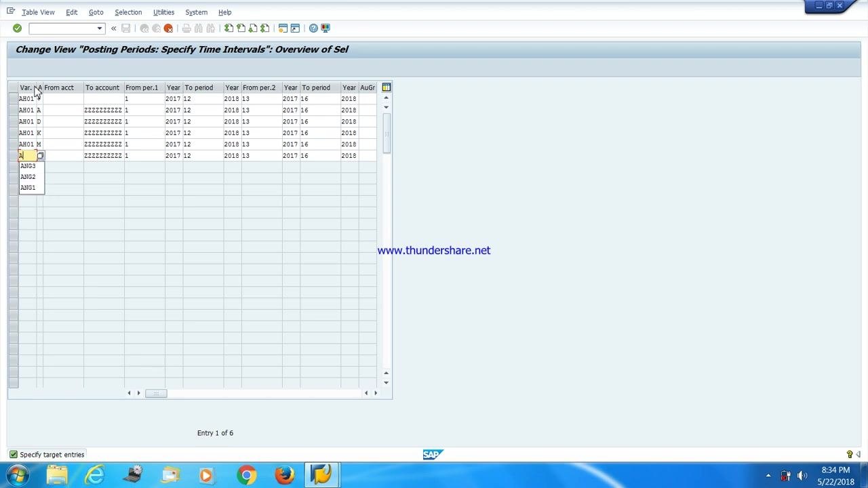Open the command field history dropdown arrow
This screenshot has height=488, width=868.
click(x=100, y=28)
